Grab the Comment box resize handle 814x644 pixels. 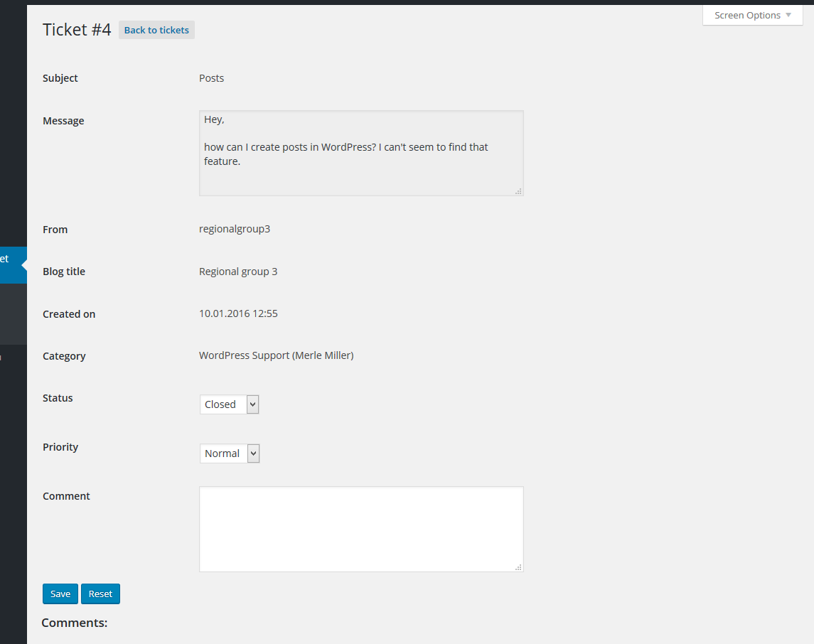click(x=518, y=567)
